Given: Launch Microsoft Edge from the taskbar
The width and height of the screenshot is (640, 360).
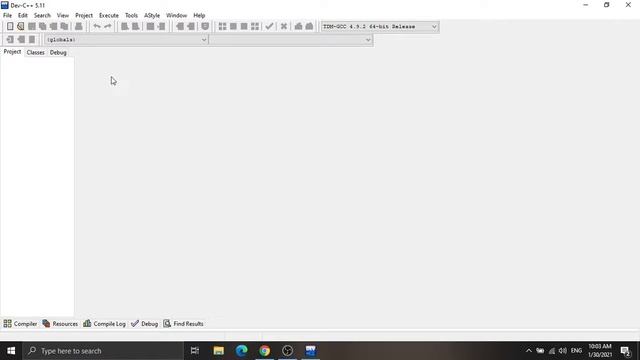Looking at the screenshot, I should click(242, 351).
